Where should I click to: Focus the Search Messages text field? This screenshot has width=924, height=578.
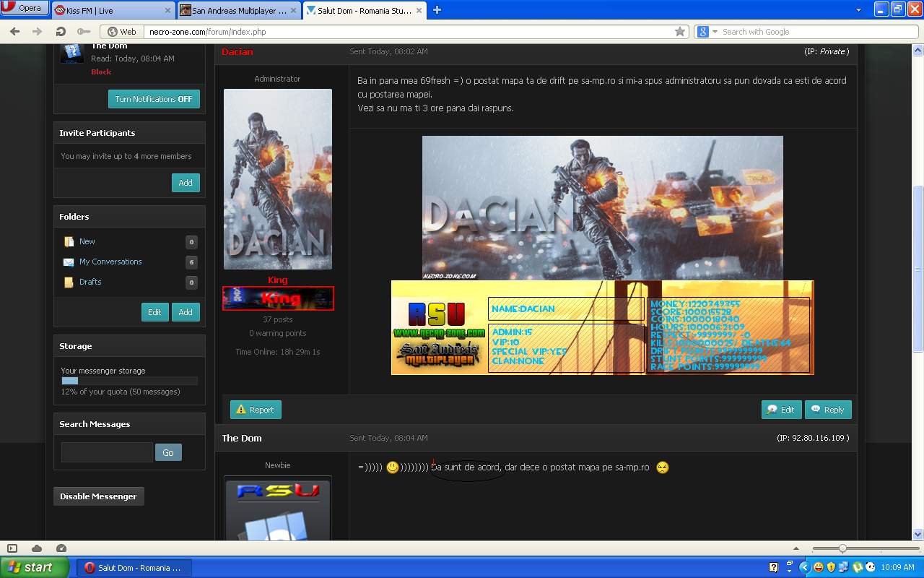(x=107, y=452)
